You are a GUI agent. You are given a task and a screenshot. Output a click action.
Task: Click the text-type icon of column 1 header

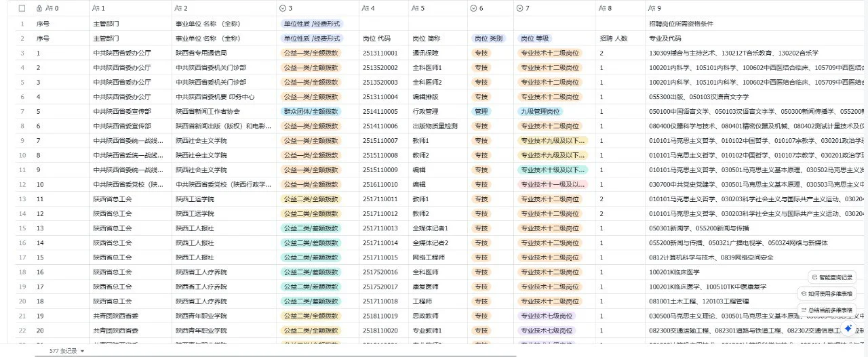[x=96, y=8]
